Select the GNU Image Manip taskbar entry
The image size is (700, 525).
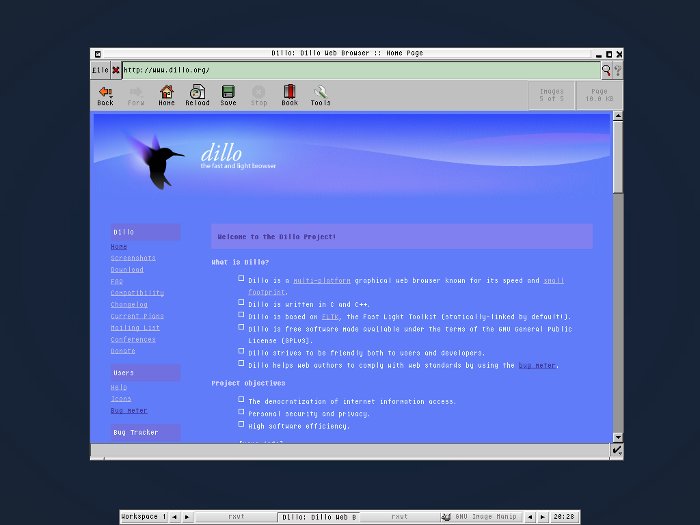[x=481, y=517]
